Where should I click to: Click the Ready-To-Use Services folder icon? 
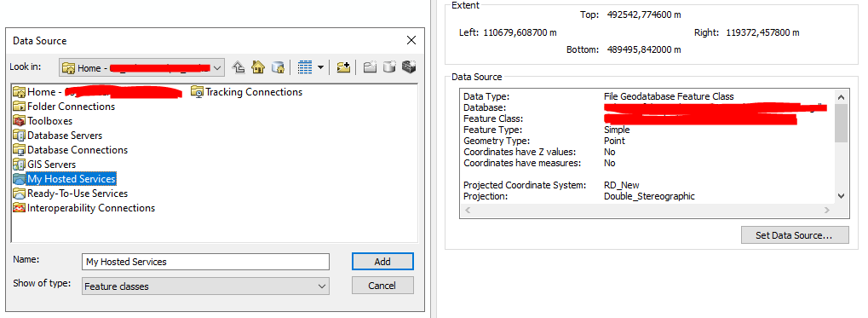19,194
